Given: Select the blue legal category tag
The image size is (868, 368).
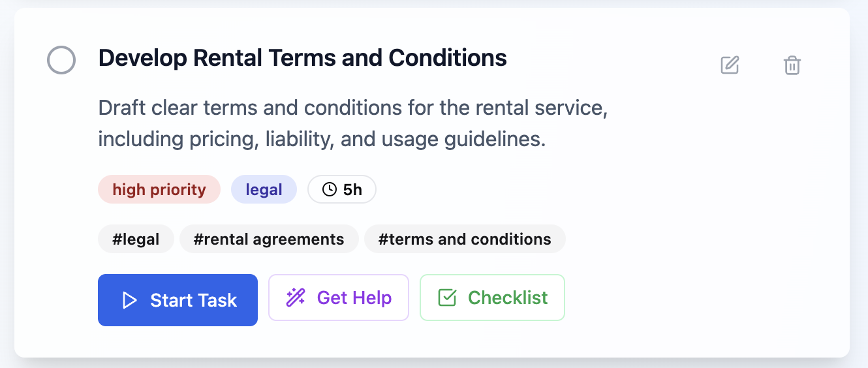Looking at the screenshot, I should click(264, 189).
